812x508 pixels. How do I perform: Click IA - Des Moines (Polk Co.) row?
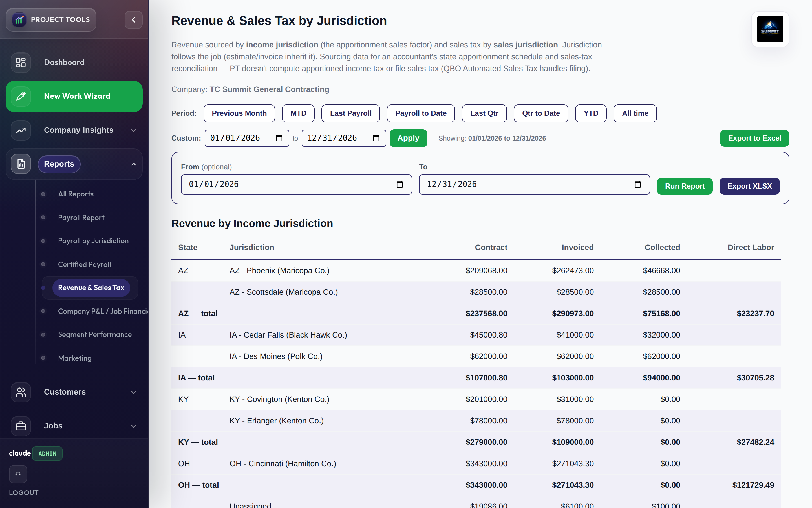476,356
